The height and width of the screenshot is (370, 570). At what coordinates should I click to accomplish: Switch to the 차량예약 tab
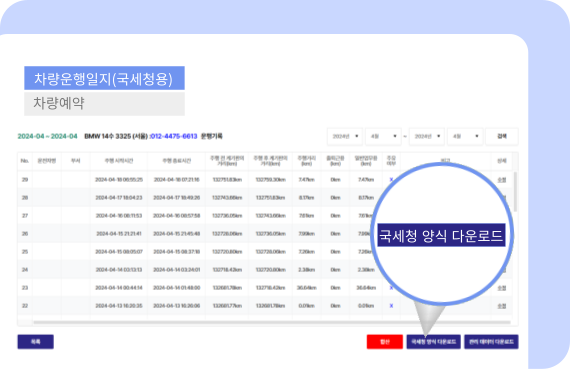coord(104,104)
